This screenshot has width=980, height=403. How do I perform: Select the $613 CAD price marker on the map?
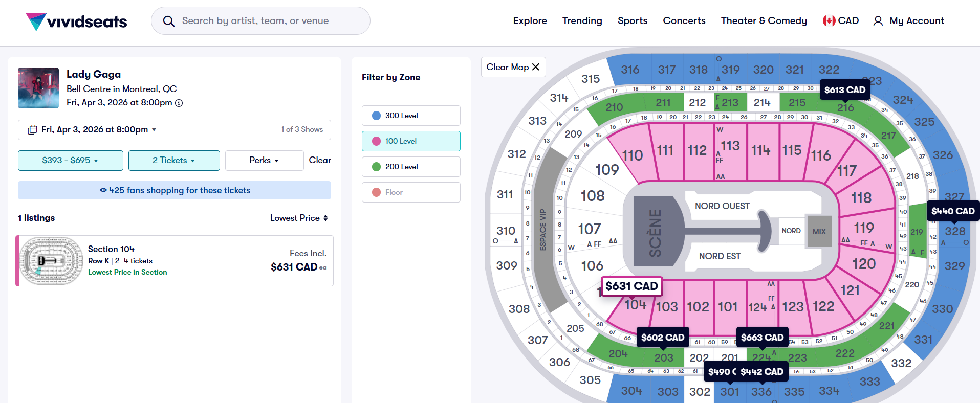coord(844,90)
